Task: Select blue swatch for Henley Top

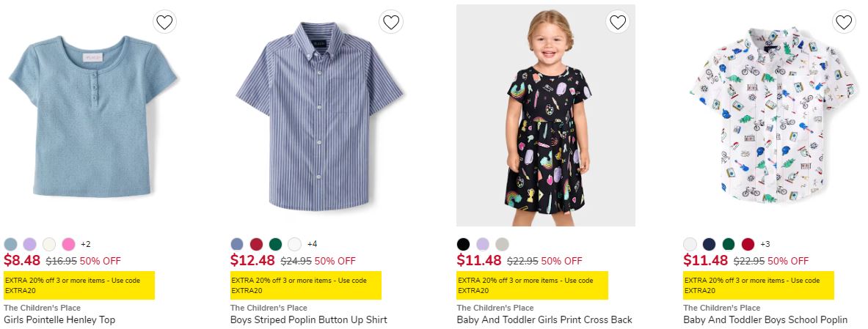Action: pyautogui.click(x=10, y=244)
